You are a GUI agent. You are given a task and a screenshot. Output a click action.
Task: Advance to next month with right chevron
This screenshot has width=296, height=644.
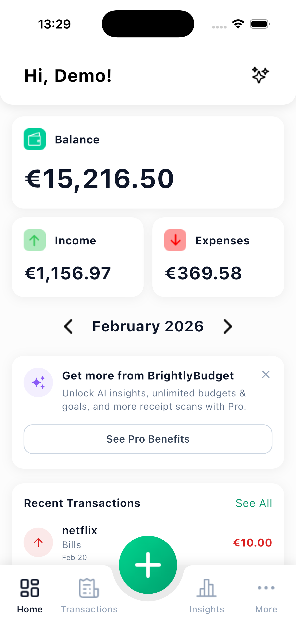[228, 326]
